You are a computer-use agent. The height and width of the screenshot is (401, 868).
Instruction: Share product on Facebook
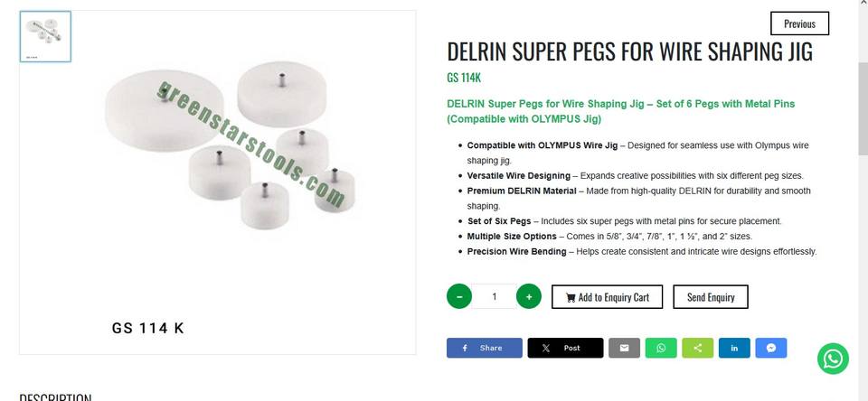484,348
